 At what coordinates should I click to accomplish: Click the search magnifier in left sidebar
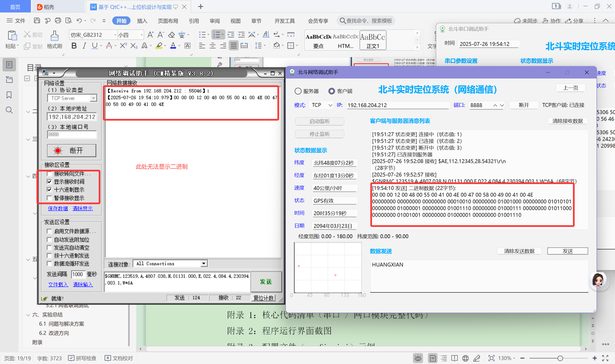(9, 110)
